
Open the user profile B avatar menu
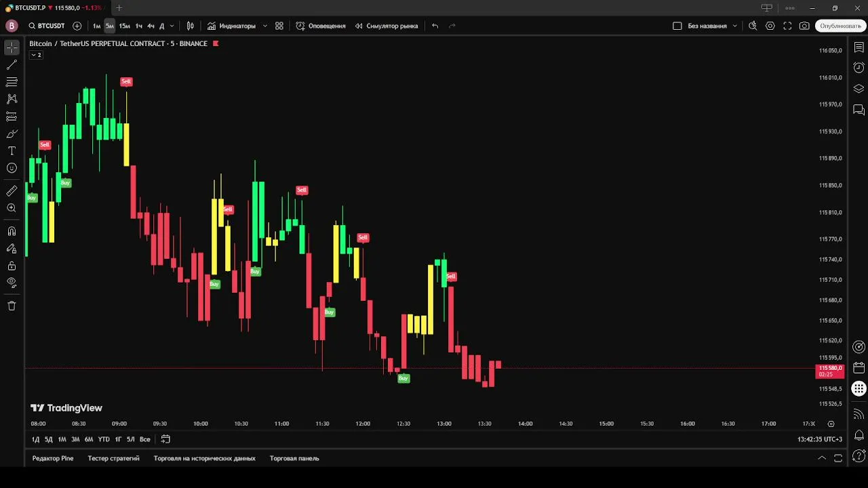point(12,26)
